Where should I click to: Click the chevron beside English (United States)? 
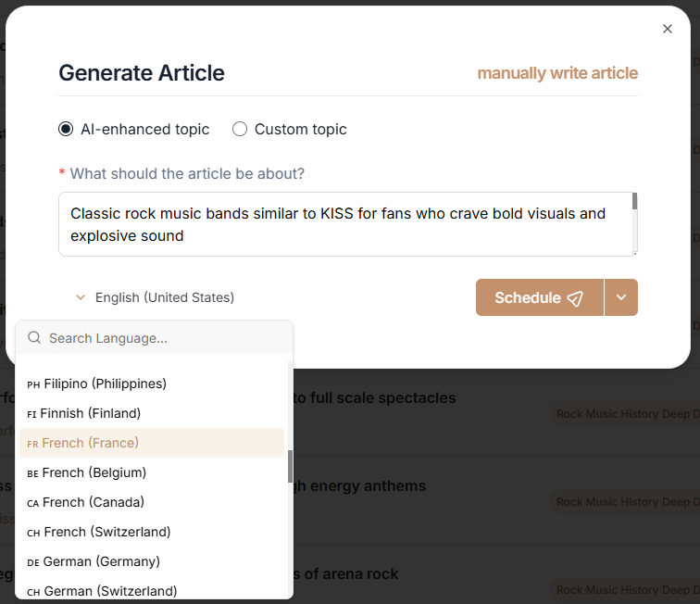(x=81, y=297)
